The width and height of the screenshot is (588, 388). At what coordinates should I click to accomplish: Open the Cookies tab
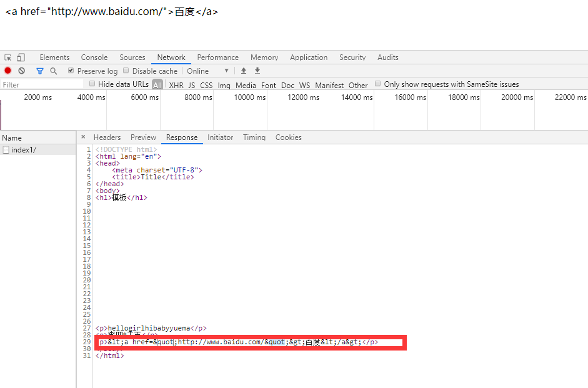pyautogui.click(x=288, y=137)
